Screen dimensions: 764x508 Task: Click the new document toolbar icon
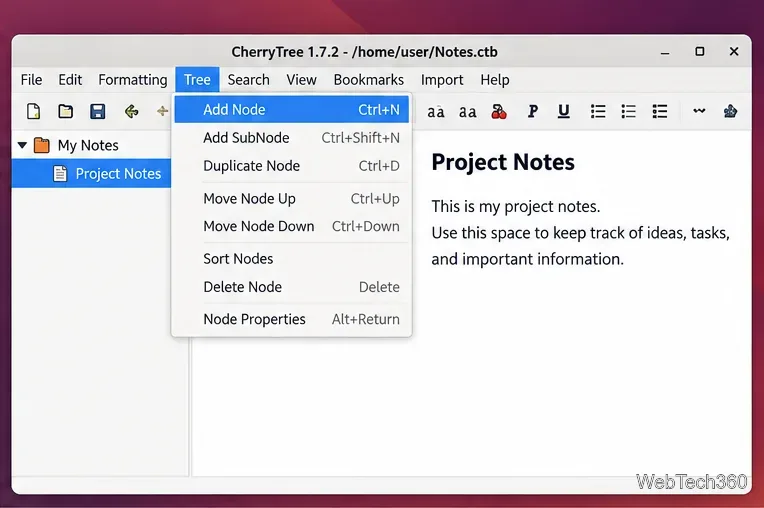[x=34, y=112]
